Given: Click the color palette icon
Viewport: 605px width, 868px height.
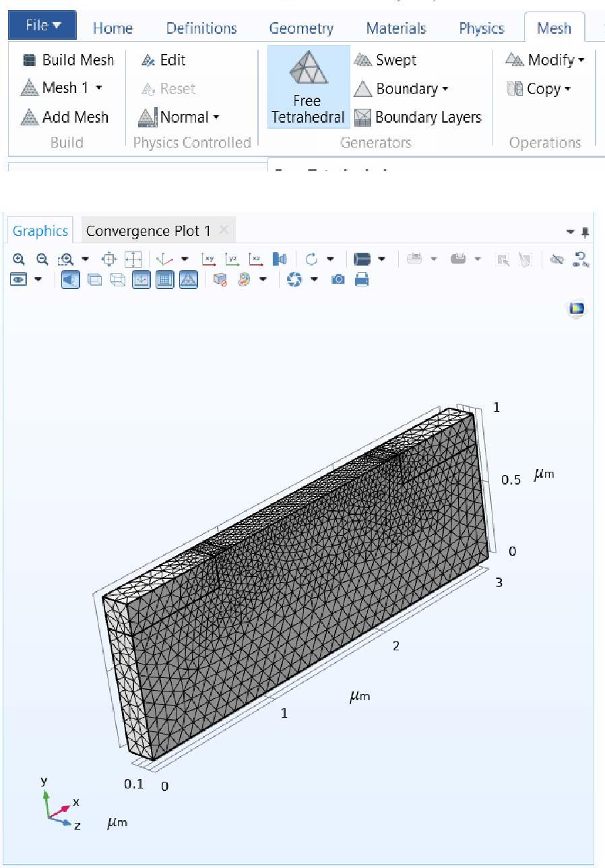Looking at the screenshot, I should (x=244, y=279).
